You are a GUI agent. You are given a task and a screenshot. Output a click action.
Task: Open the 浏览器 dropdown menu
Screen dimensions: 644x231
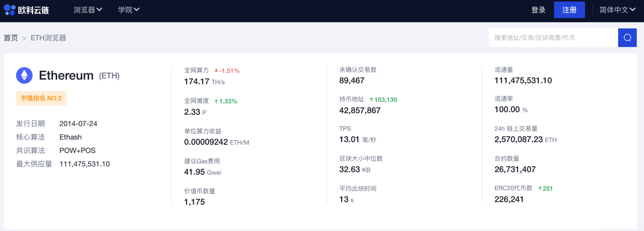tap(88, 10)
